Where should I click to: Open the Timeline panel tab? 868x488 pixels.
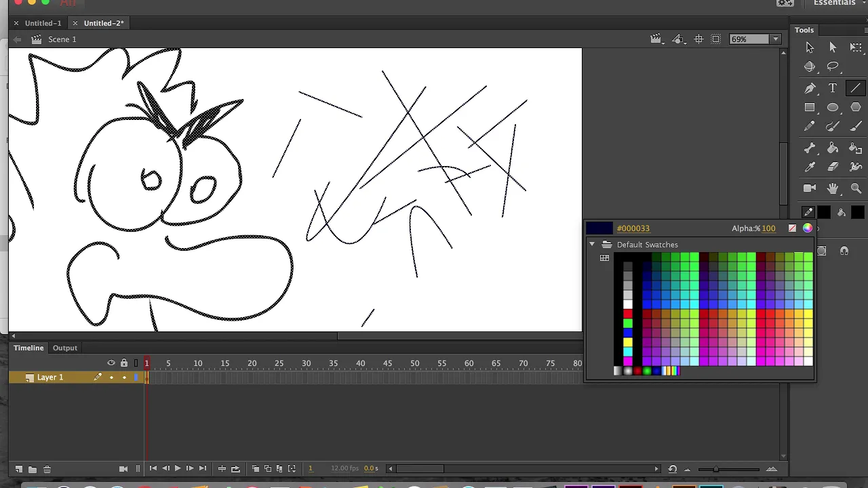click(28, 348)
